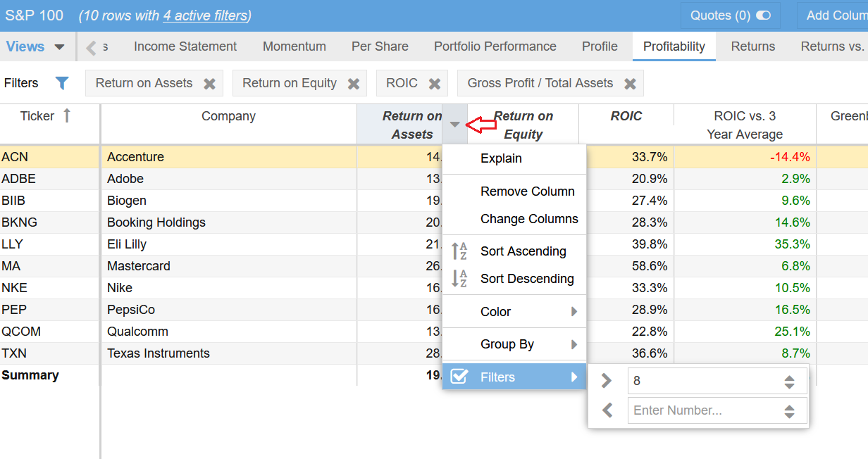The height and width of the screenshot is (459, 868).
Task: Click the Mastercard company name
Action: [x=139, y=266]
